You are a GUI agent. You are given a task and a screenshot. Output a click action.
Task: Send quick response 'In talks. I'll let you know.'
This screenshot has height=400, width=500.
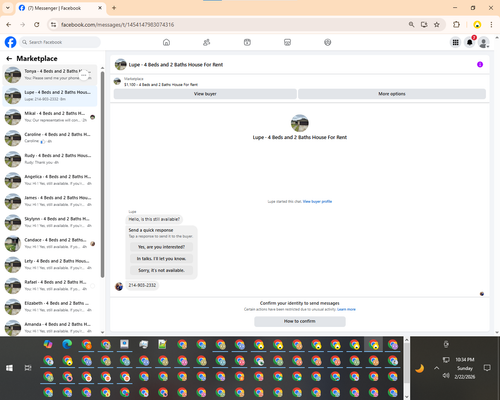(161, 259)
